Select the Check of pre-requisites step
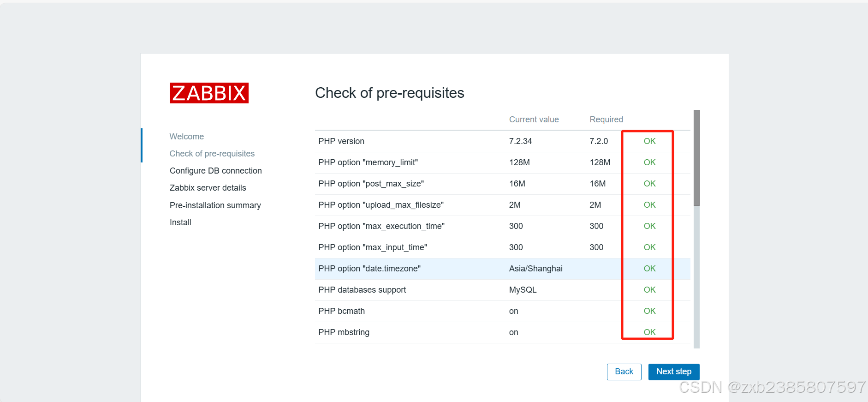This screenshot has width=868, height=402. 212,153
